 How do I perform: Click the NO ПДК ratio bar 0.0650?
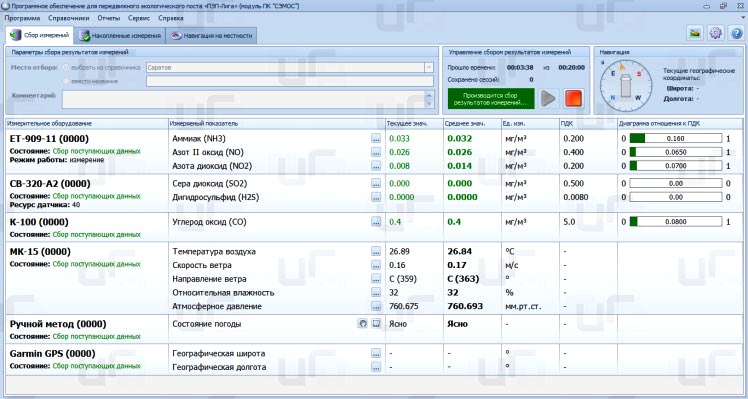click(x=675, y=153)
